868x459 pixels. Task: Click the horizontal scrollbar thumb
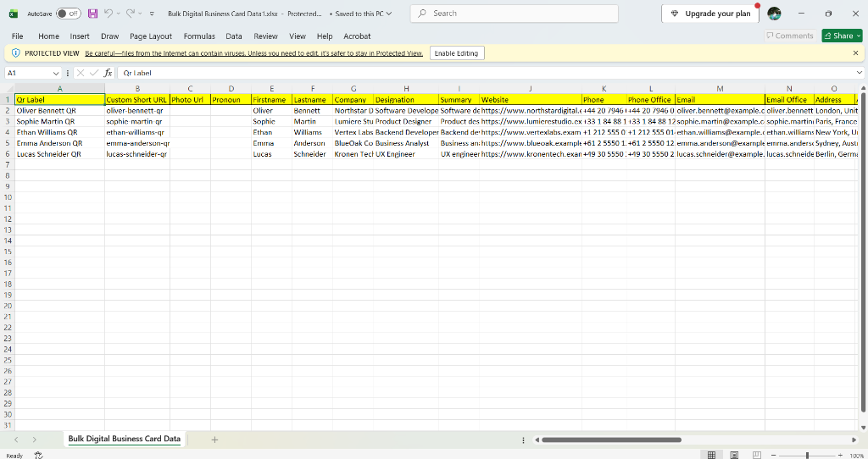click(612, 440)
